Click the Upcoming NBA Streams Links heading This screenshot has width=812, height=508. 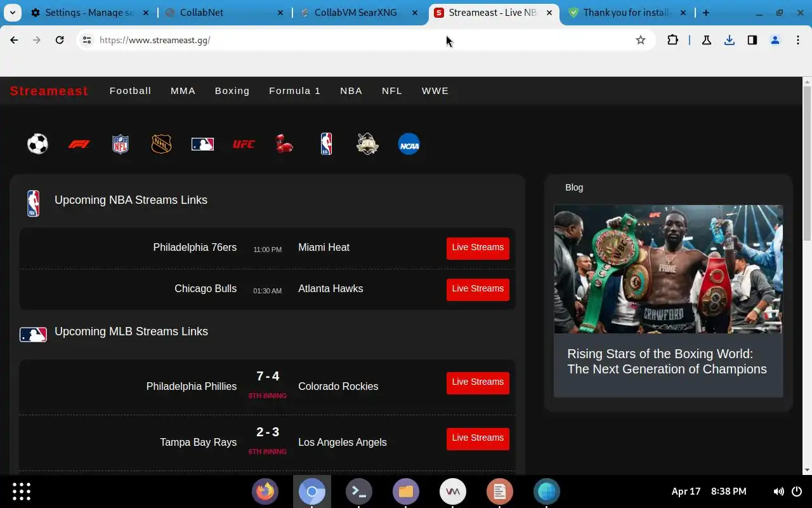131,200
